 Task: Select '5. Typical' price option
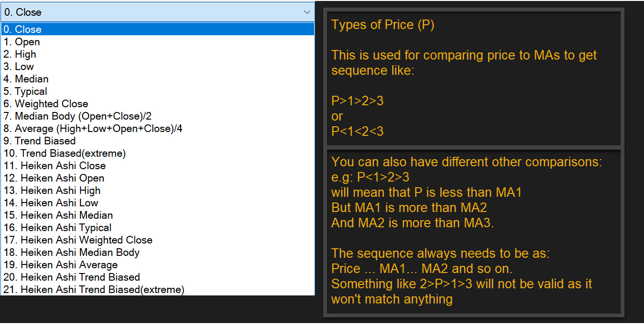tap(26, 91)
